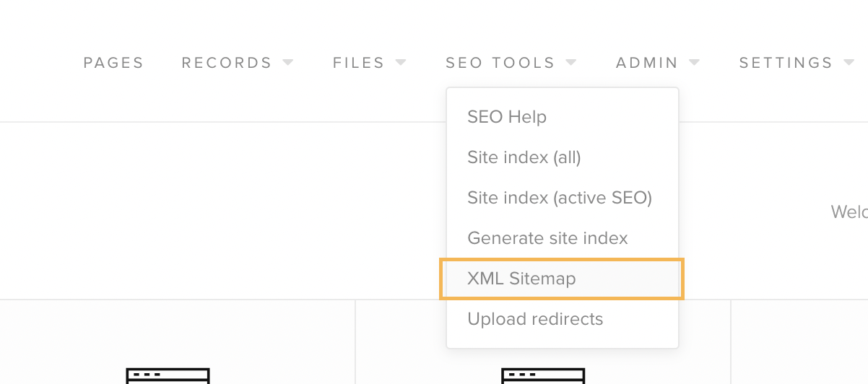Open the Pages nav item
The image size is (868, 384).
(113, 63)
